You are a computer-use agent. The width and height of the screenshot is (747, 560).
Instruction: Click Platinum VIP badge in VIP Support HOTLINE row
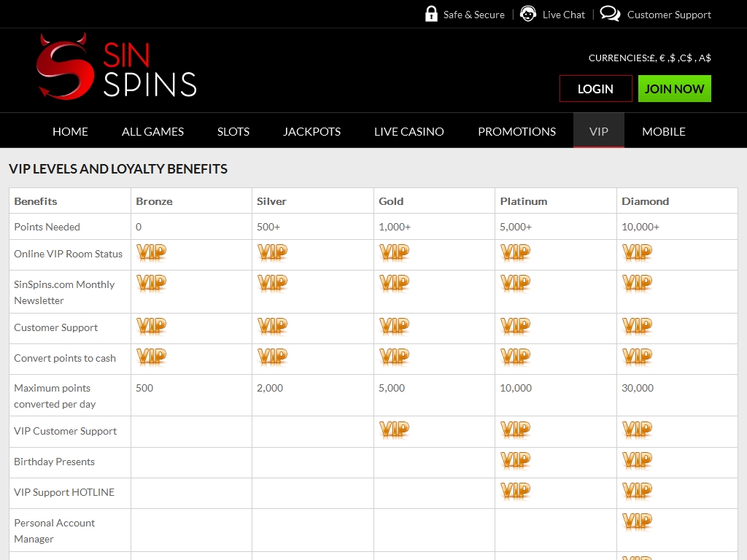click(x=515, y=491)
